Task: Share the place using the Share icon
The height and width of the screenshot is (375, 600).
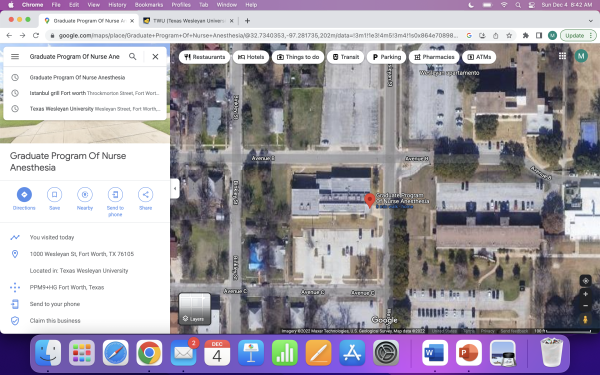Action: [x=145, y=194]
